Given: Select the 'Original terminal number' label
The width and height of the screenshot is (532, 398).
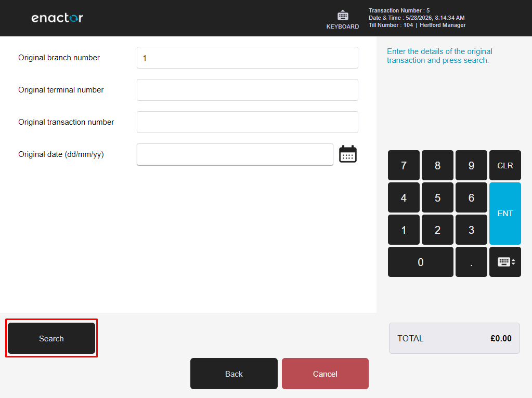Looking at the screenshot, I should point(61,90).
